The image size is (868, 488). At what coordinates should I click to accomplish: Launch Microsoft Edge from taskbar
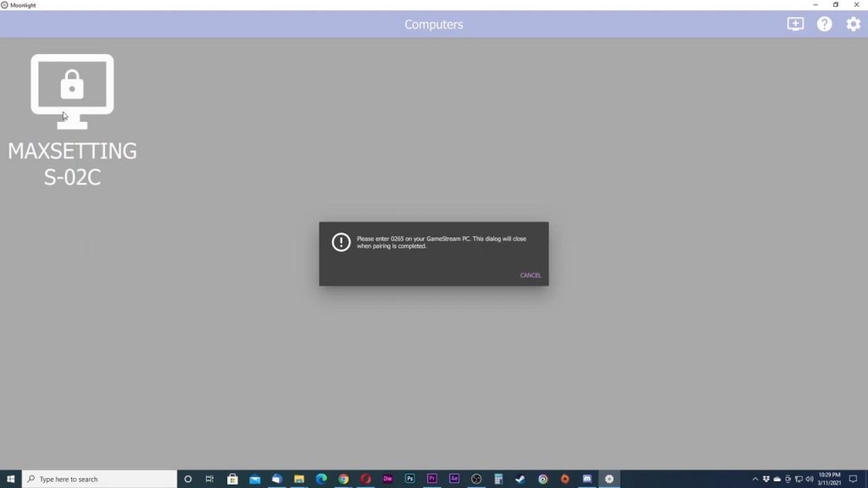(321, 479)
